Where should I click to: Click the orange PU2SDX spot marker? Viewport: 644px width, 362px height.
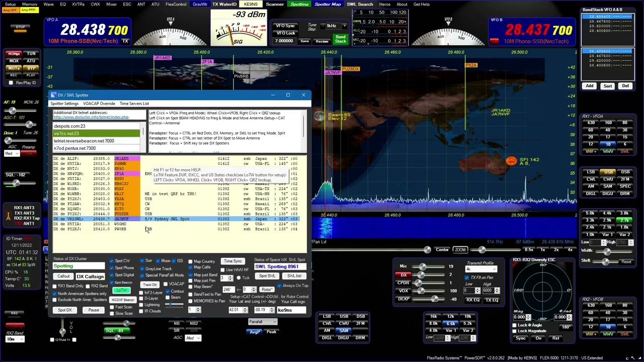pos(350,69)
